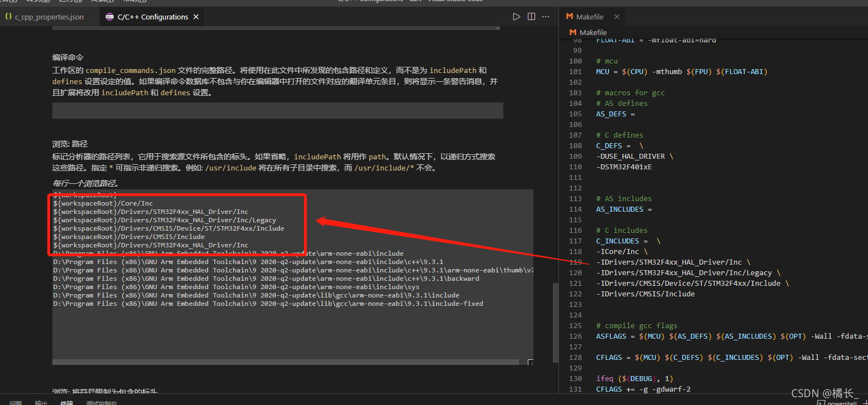
Task: Click the CFLAGS = $(MCU) $(C_DEFS) line
Action: tap(731, 357)
